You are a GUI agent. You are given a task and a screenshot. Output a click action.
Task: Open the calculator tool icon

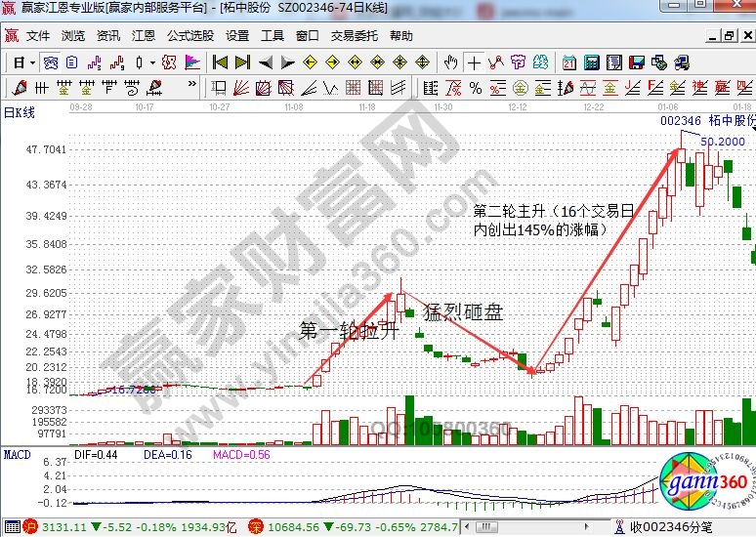[x=591, y=62]
